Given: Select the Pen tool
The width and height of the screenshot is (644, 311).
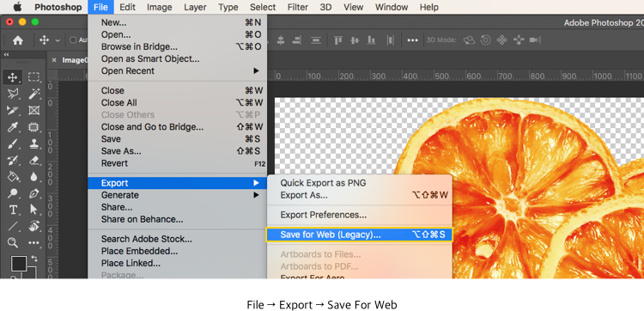Looking at the screenshot, I should [x=33, y=193].
